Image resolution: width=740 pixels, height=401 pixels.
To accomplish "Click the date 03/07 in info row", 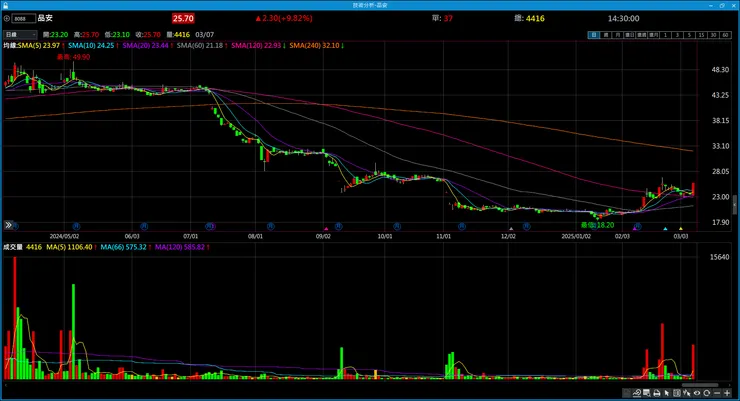I will [x=204, y=34].
